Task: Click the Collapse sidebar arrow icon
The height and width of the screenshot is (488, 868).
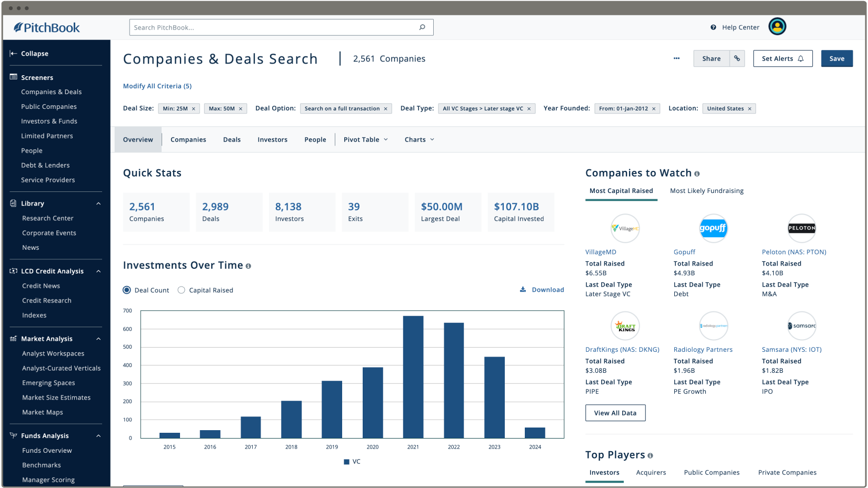Action: pos(13,54)
